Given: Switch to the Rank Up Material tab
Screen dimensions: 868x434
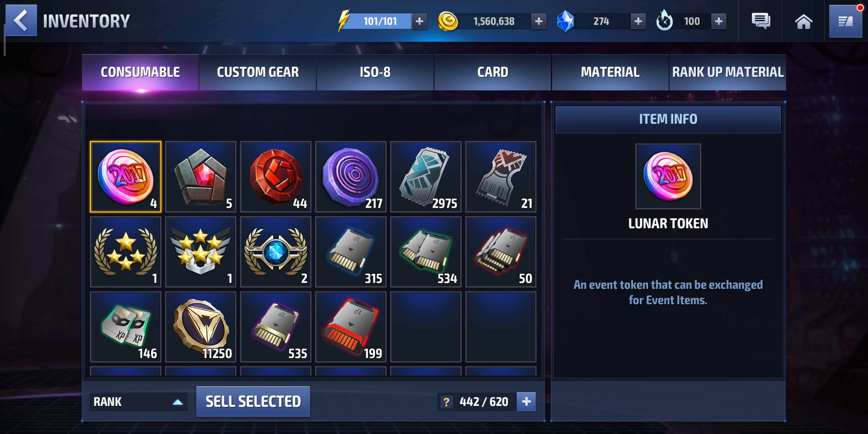Looking at the screenshot, I should click(728, 72).
